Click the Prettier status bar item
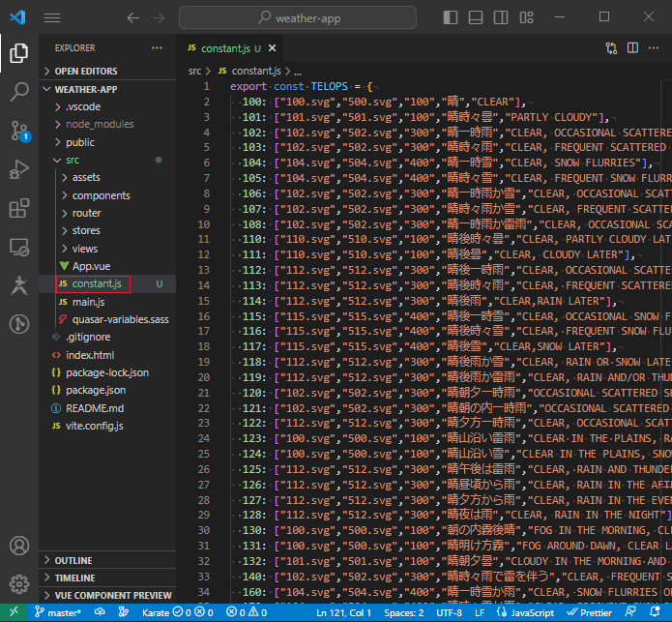 pyautogui.click(x=589, y=612)
